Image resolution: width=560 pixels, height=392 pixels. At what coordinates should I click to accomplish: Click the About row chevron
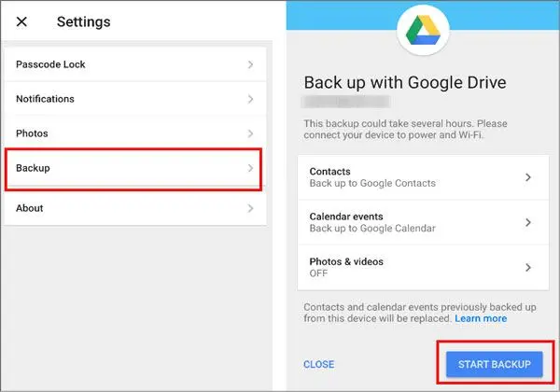[250, 208]
